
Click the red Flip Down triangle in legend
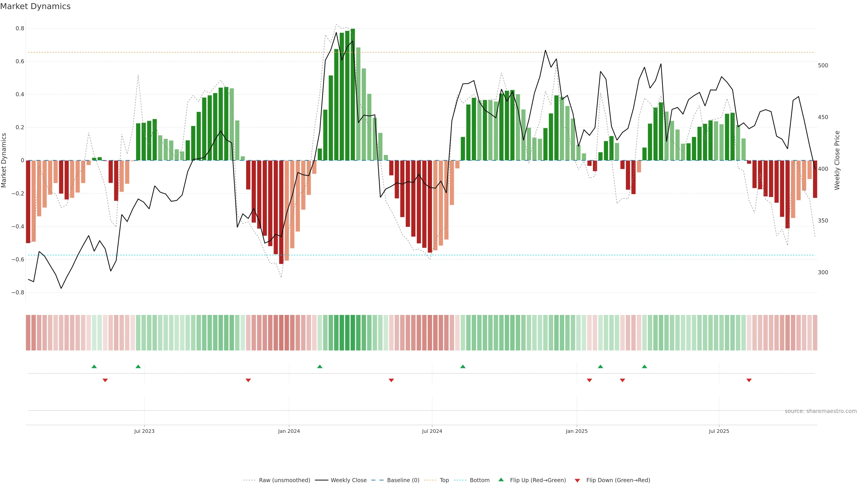point(577,480)
